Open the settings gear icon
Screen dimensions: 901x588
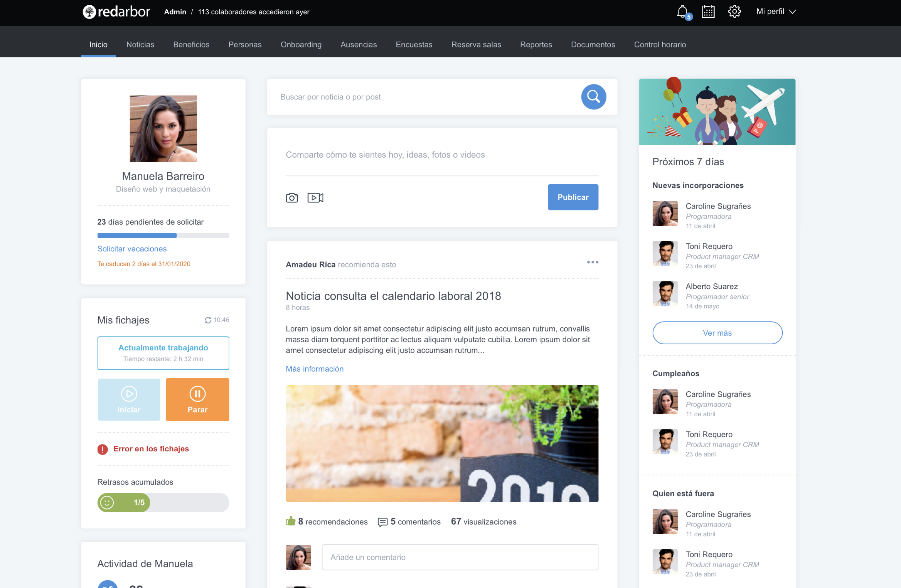click(734, 12)
